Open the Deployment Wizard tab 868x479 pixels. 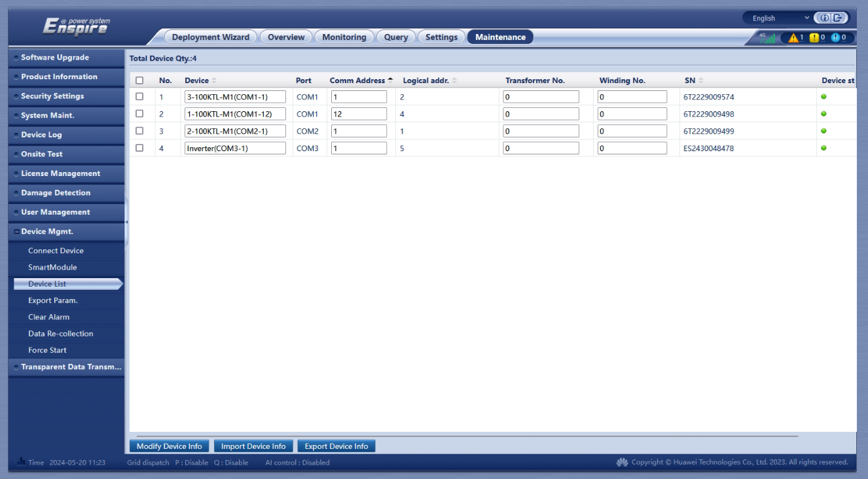pyautogui.click(x=211, y=37)
